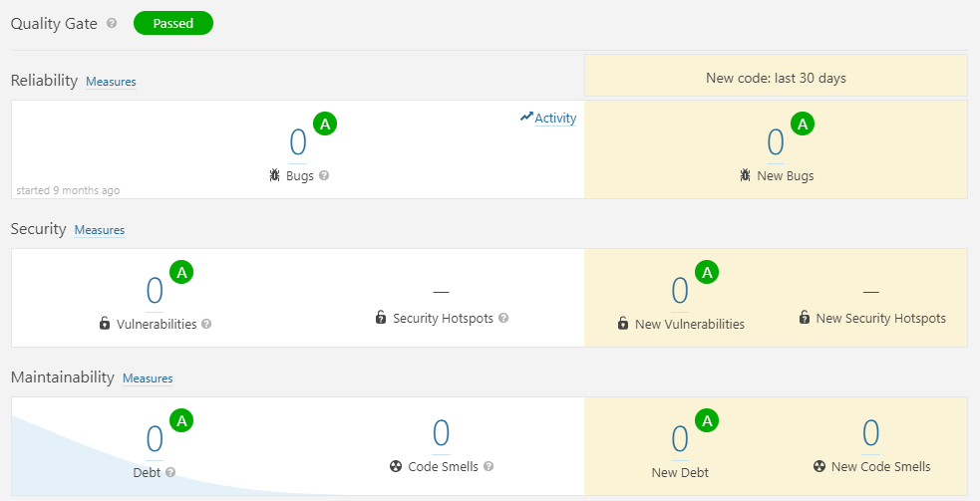Click the New Debt count value
This screenshot has width=980, height=501.
(680, 438)
